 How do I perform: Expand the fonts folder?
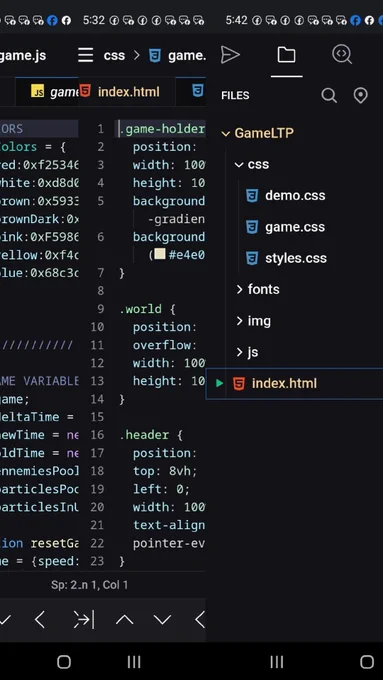[x=239, y=289]
